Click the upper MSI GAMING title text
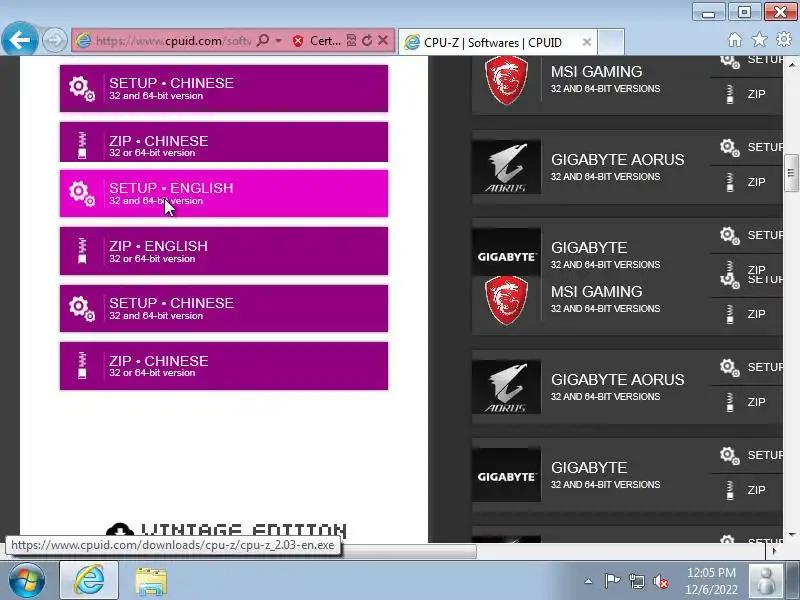This screenshot has width=800, height=600. pyautogui.click(x=596, y=72)
